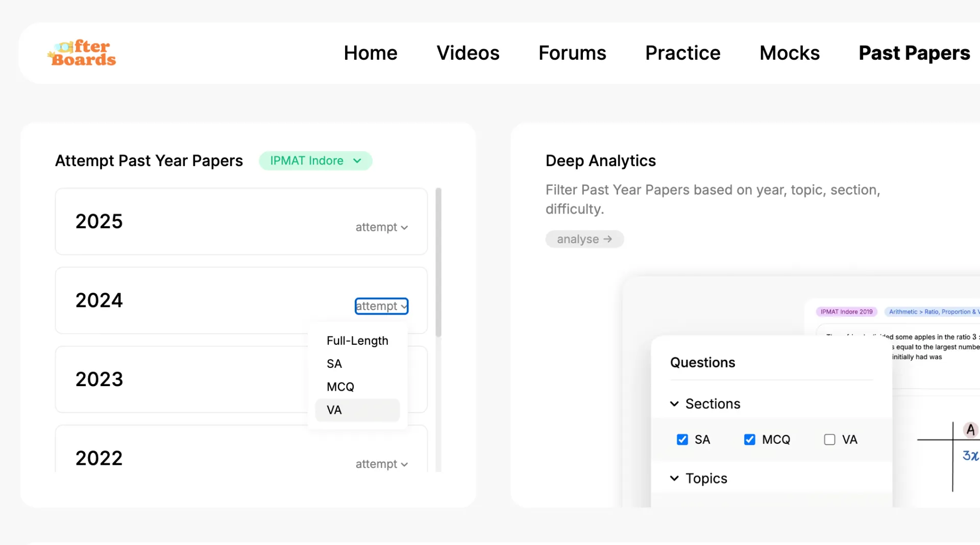Choose Full-Length from the attempt menu
The image size is (980, 545).
[x=357, y=341]
